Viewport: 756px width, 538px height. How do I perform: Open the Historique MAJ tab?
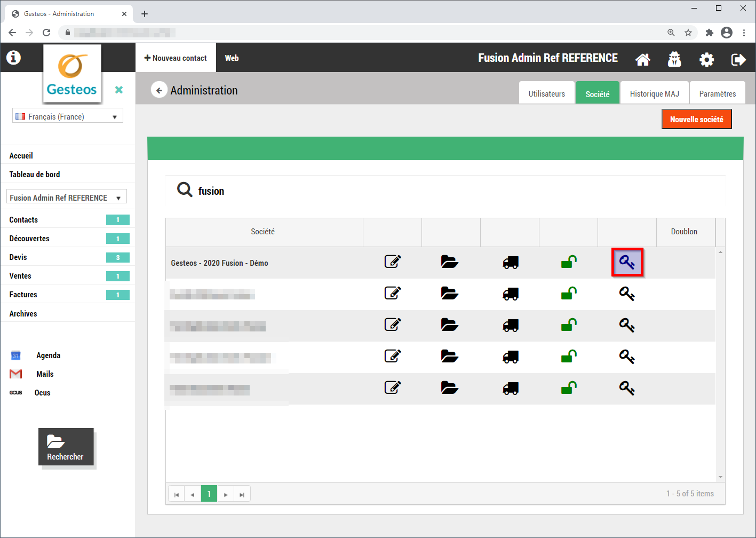click(x=654, y=94)
